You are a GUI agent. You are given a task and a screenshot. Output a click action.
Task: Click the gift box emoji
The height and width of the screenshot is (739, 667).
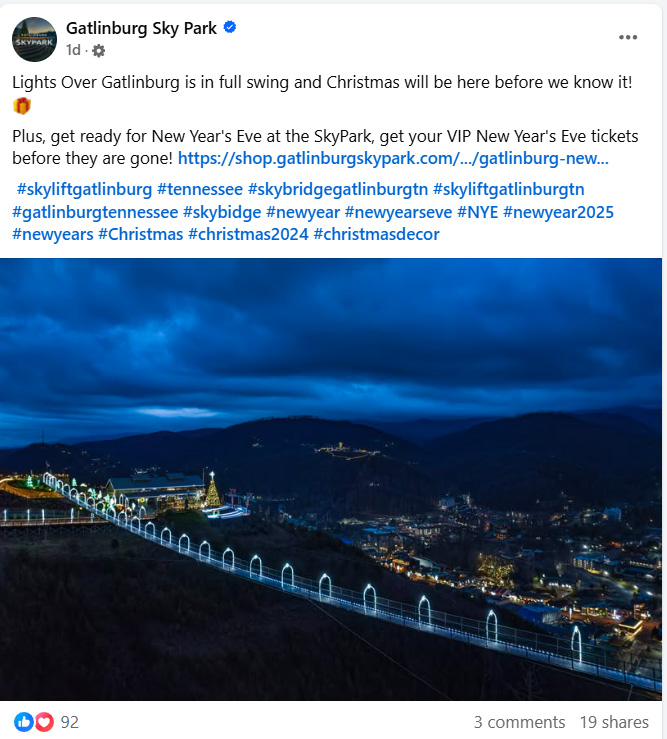pos(22,106)
